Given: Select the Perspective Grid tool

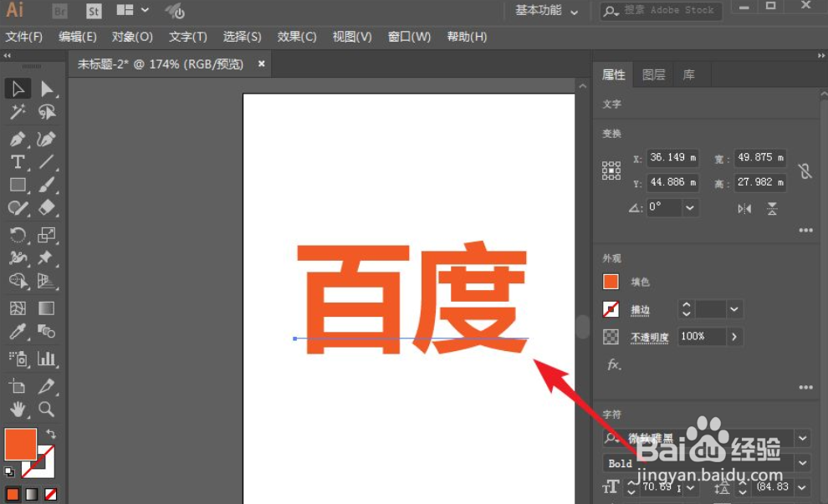Looking at the screenshot, I should [47, 281].
